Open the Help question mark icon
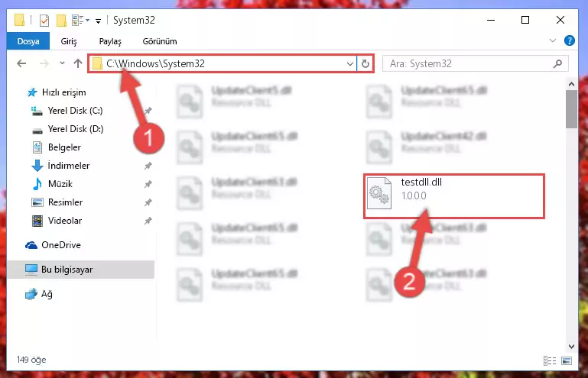 569,40
